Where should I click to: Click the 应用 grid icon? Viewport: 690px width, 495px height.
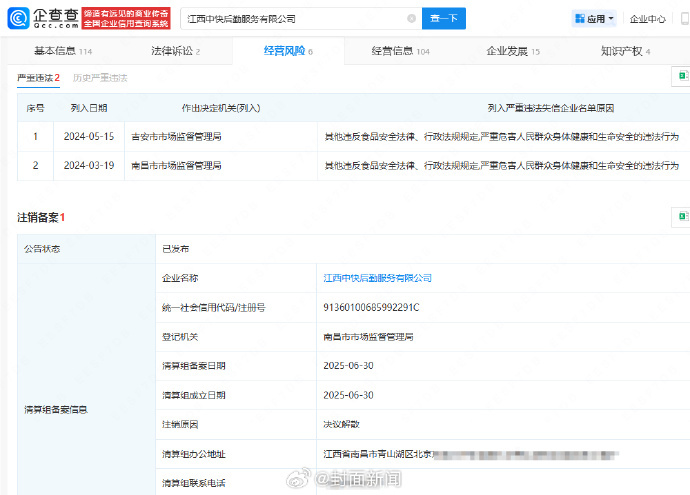click(x=580, y=18)
